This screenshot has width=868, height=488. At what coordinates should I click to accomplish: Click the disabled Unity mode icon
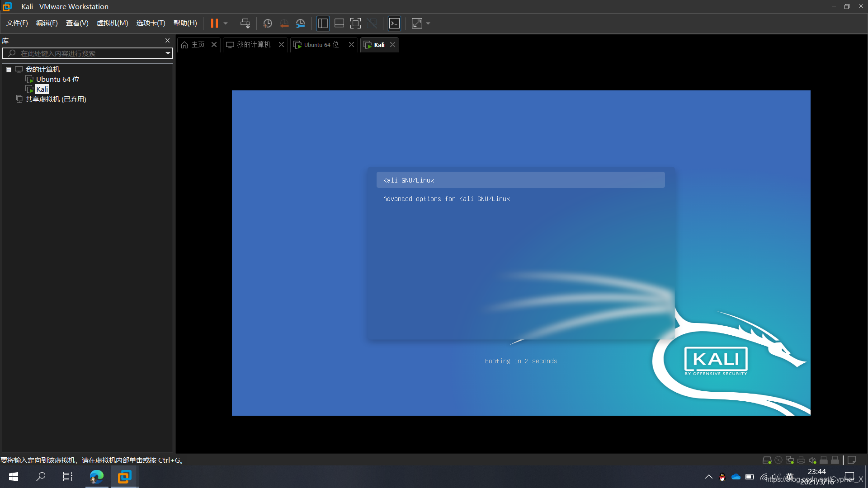pos(372,23)
